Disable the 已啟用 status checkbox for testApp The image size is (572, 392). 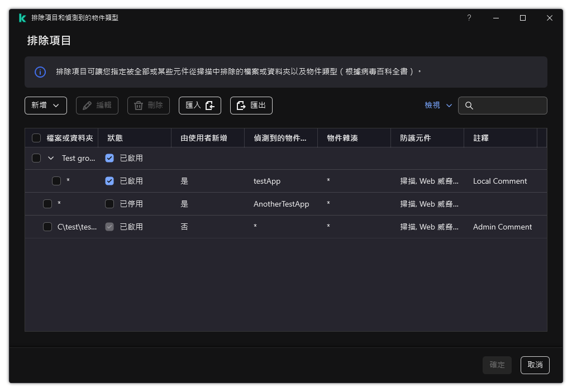[x=109, y=180]
